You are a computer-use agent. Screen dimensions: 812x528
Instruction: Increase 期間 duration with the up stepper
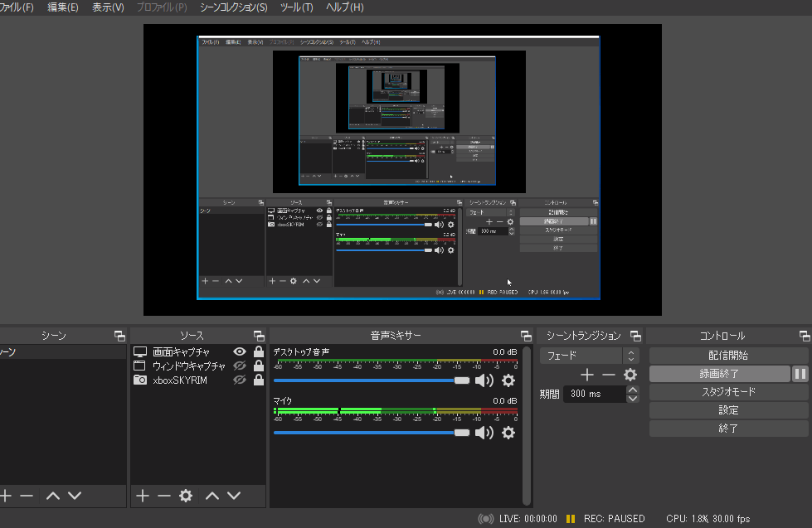tap(633, 390)
